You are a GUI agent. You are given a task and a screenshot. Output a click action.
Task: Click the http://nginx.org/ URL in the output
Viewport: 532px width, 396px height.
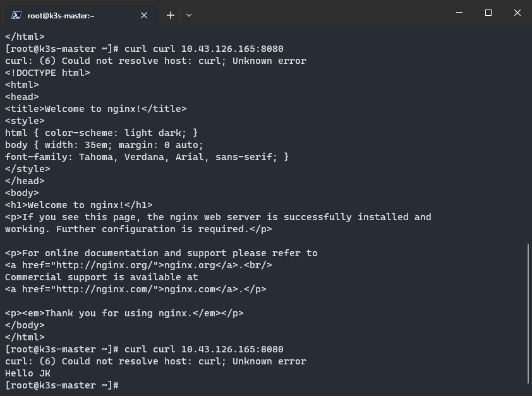pyautogui.click(x=104, y=265)
